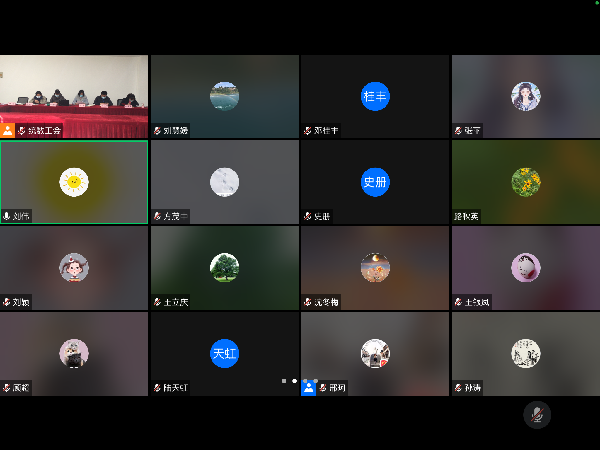Click the 路秋英 name label
The width and height of the screenshot is (600, 450).
tap(467, 216)
